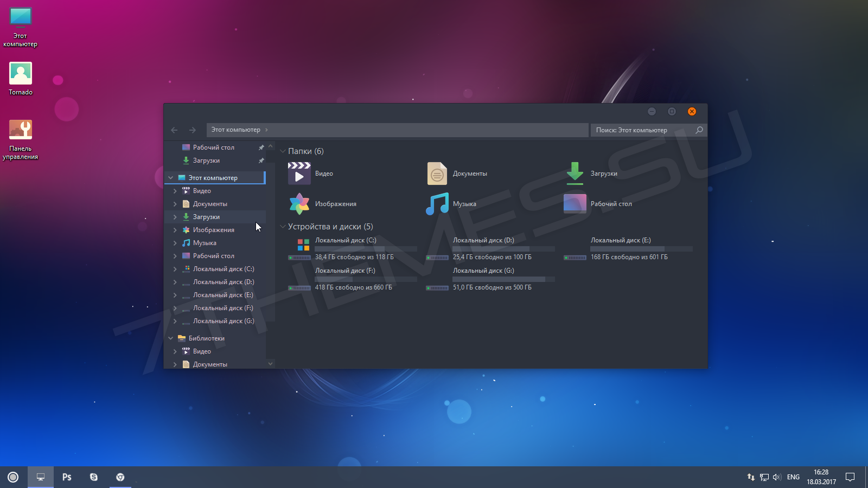868x488 pixels.
Task: Open the Загрузки folder icon in Папки
Action: coord(575,174)
